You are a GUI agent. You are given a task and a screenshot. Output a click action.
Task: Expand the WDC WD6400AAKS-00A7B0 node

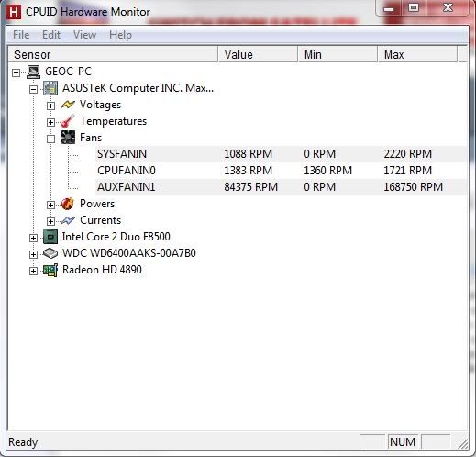(33, 254)
